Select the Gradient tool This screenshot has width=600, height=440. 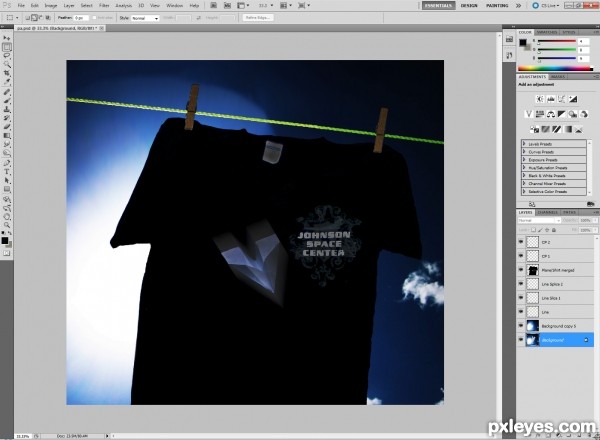(7, 136)
